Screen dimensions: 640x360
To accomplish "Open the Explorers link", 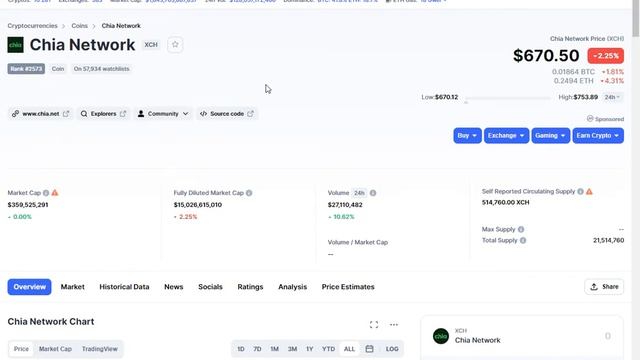I will (x=103, y=113).
